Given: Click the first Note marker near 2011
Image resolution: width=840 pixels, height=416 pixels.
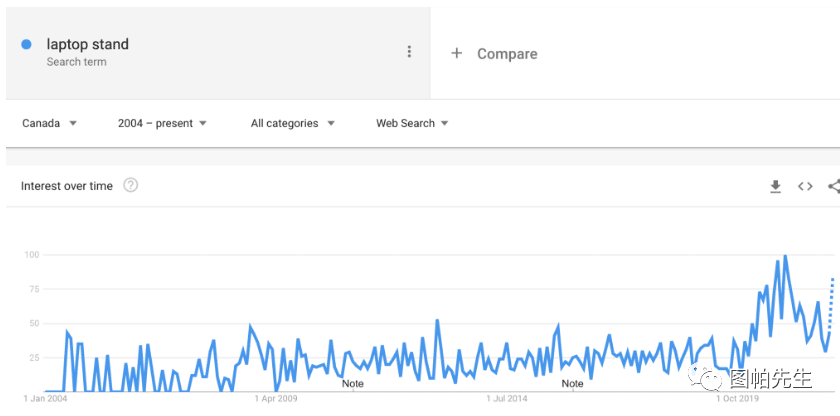Looking at the screenshot, I should [x=352, y=383].
